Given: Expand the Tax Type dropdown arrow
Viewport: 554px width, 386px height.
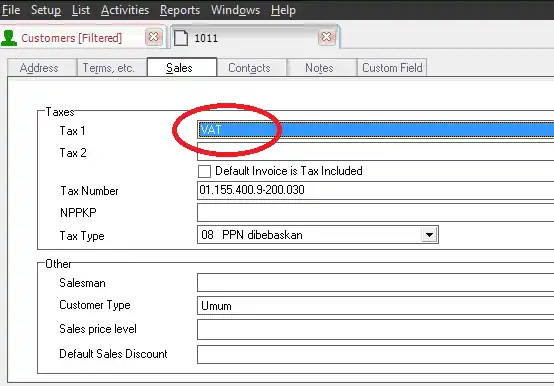Looking at the screenshot, I should 429,235.
